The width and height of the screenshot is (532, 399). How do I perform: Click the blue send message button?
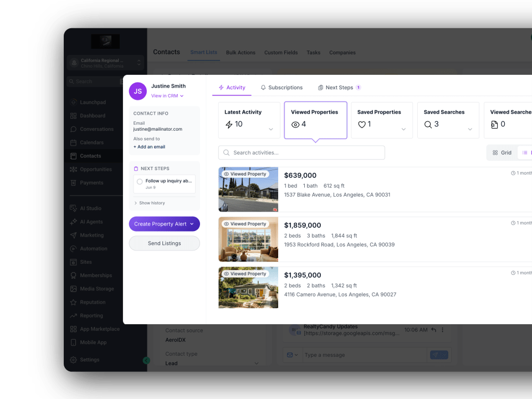click(439, 355)
